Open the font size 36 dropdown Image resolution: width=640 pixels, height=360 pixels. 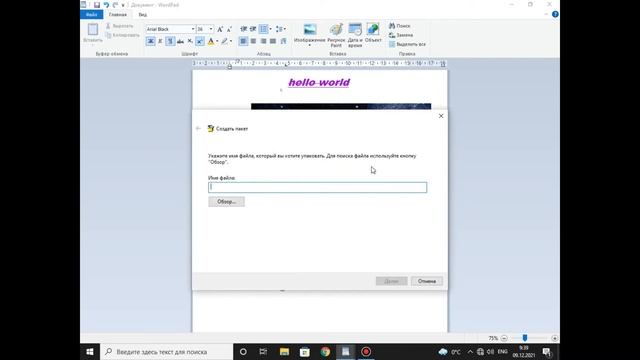(211, 29)
